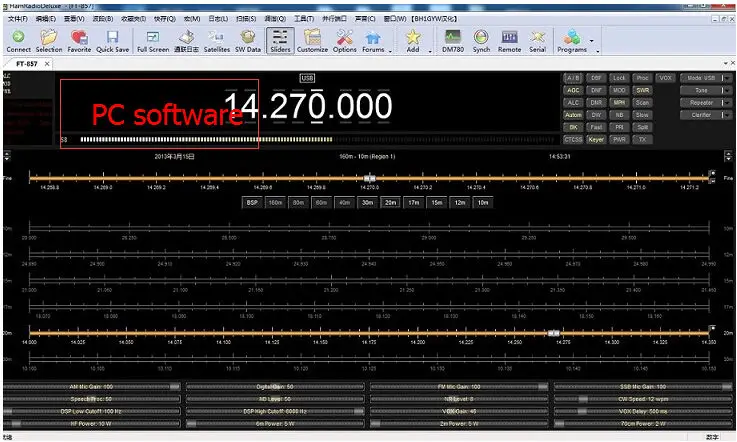Toggle the Lock button
This screenshot has height=442, width=737.
point(619,78)
